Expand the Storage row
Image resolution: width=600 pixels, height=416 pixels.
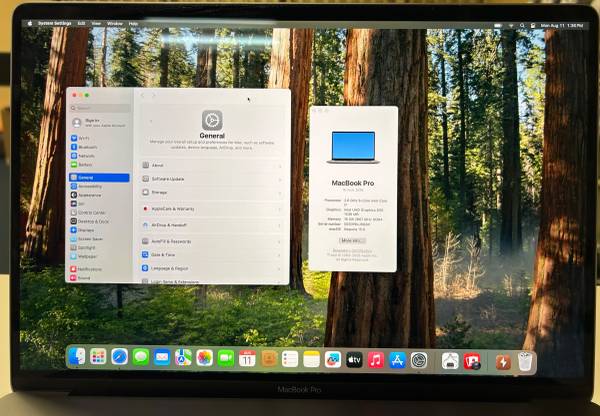click(x=210, y=192)
